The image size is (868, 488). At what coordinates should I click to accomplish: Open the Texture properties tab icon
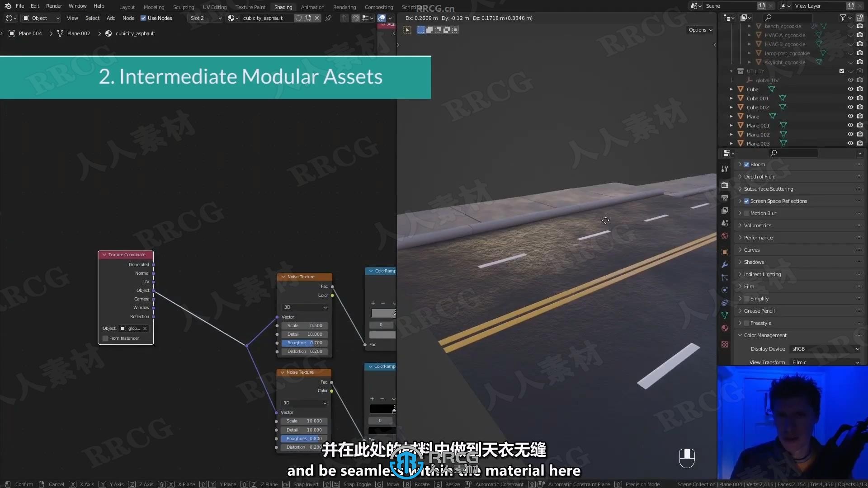(x=725, y=344)
